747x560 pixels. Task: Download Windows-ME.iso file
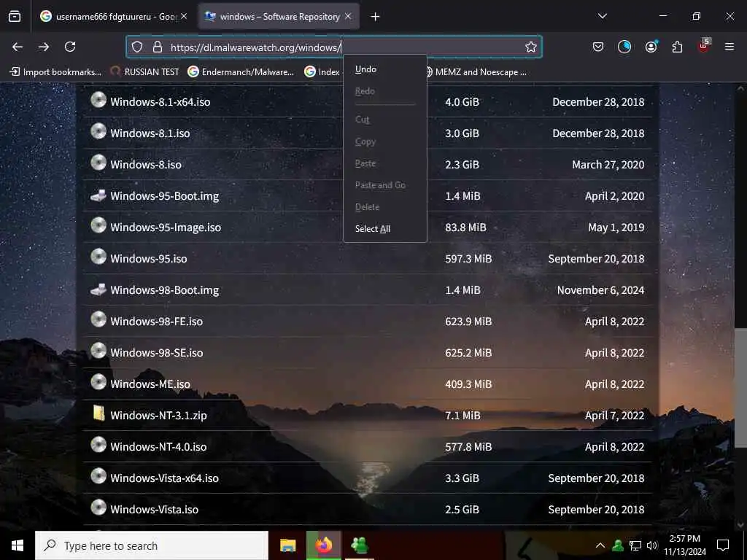click(150, 384)
